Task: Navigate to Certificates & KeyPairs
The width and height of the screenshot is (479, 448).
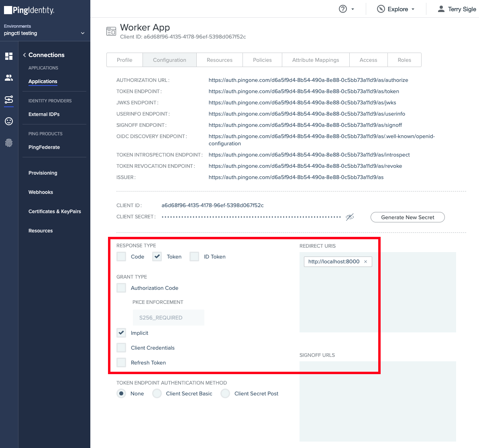Action: point(54,211)
